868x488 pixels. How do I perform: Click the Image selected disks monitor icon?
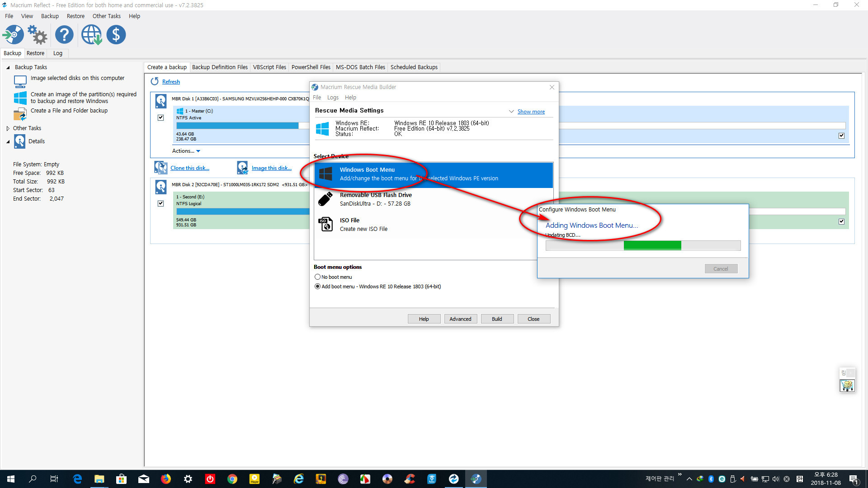pos(20,82)
